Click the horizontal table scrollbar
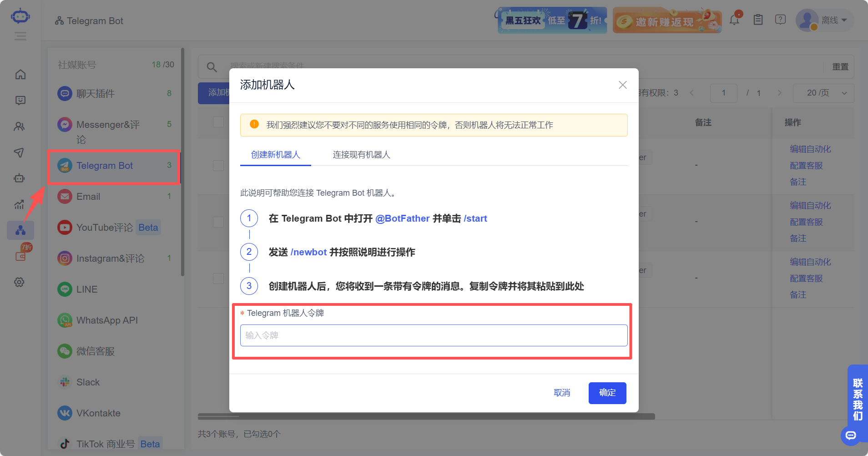The width and height of the screenshot is (868, 456). pyautogui.click(x=426, y=416)
